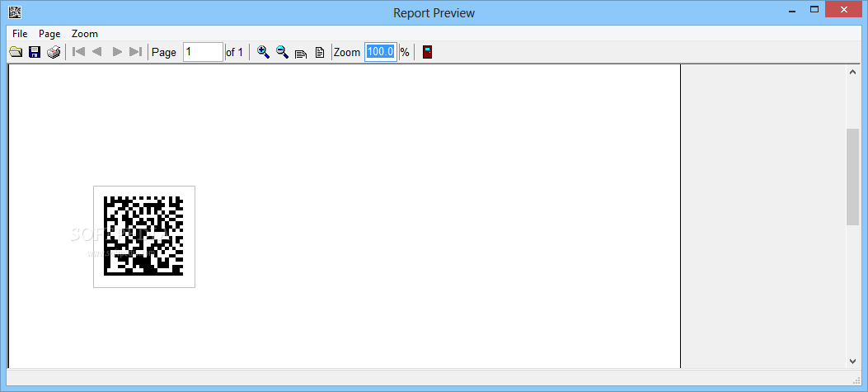The width and height of the screenshot is (868, 392).
Task: Click the page number input field
Action: click(203, 52)
